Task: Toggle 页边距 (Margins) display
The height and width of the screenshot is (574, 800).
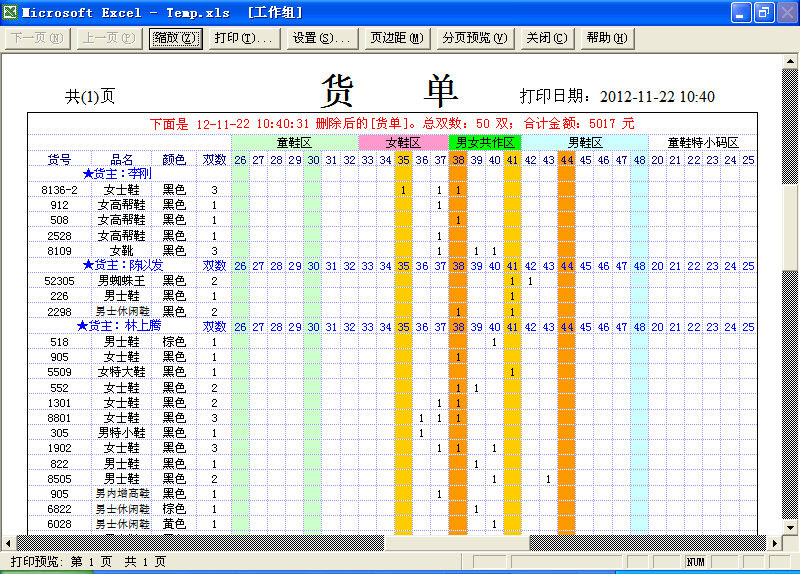Action: [x=397, y=38]
